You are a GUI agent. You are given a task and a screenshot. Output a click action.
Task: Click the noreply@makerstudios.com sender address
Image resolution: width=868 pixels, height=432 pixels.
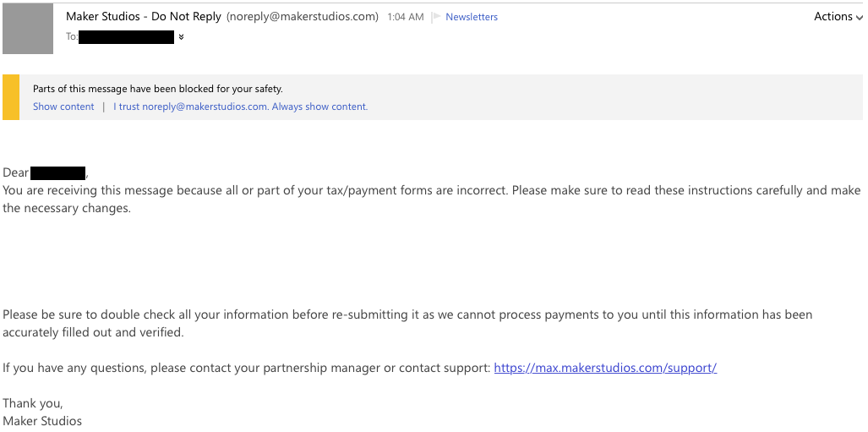coord(303,17)
